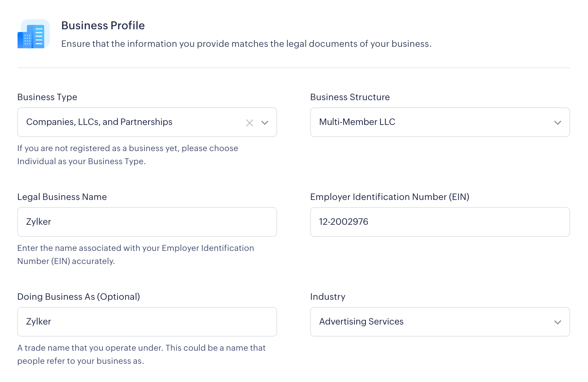The height and width of the screenshot is (382, 588).
Task: Click the Employer Identification Number label
Action: point(390,197)
